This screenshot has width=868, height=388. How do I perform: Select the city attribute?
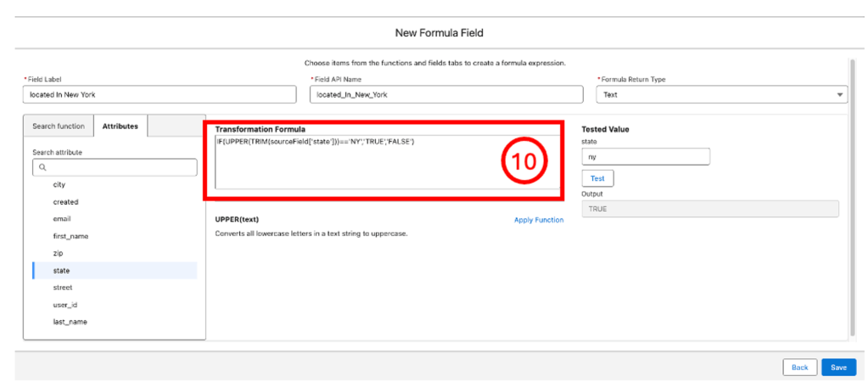[x=59, y=184]
